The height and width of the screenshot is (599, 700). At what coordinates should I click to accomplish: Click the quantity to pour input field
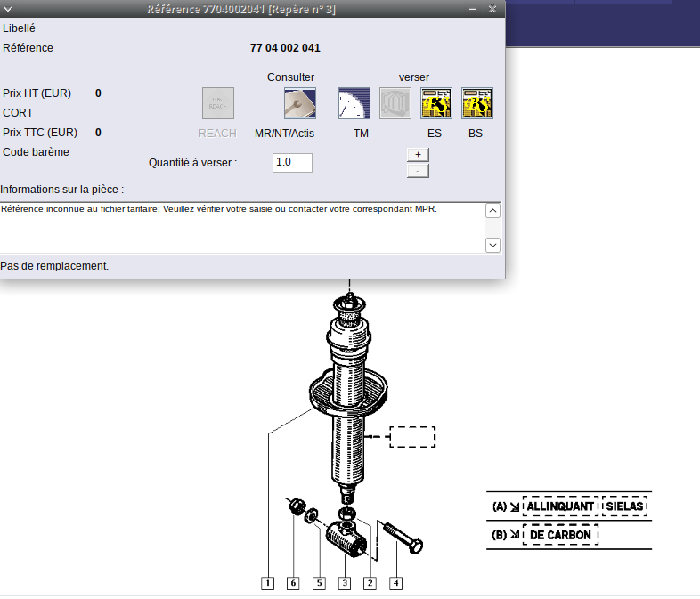pos(292,163)
